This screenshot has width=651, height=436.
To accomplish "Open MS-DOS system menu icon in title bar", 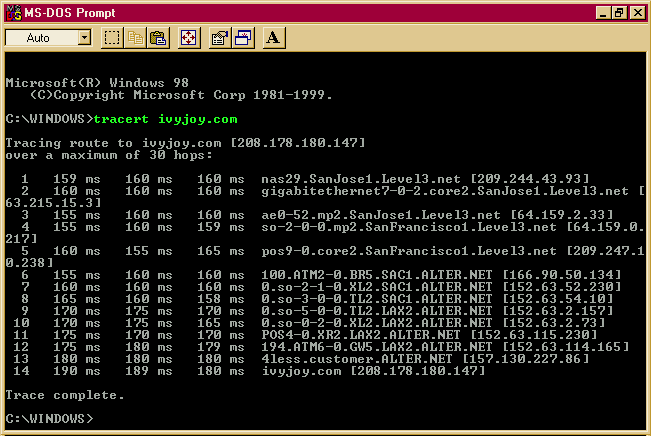I will click(14, 13).
